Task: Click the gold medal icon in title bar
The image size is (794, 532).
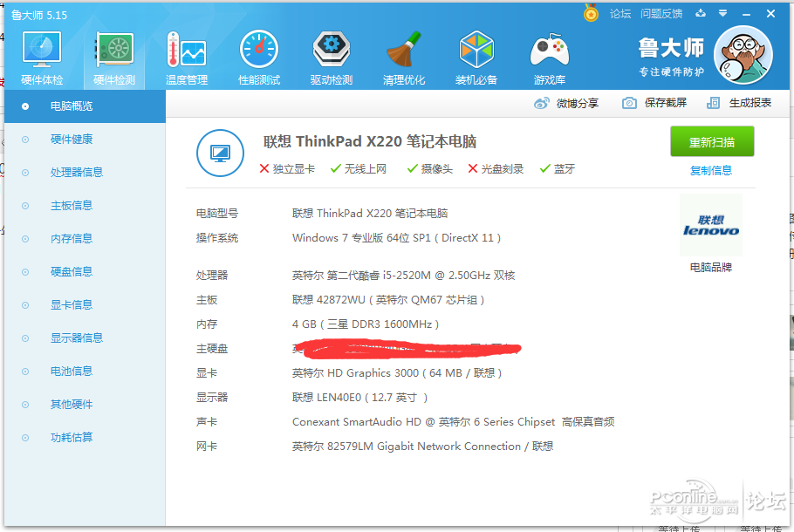Action: click(x=591, y=13)
